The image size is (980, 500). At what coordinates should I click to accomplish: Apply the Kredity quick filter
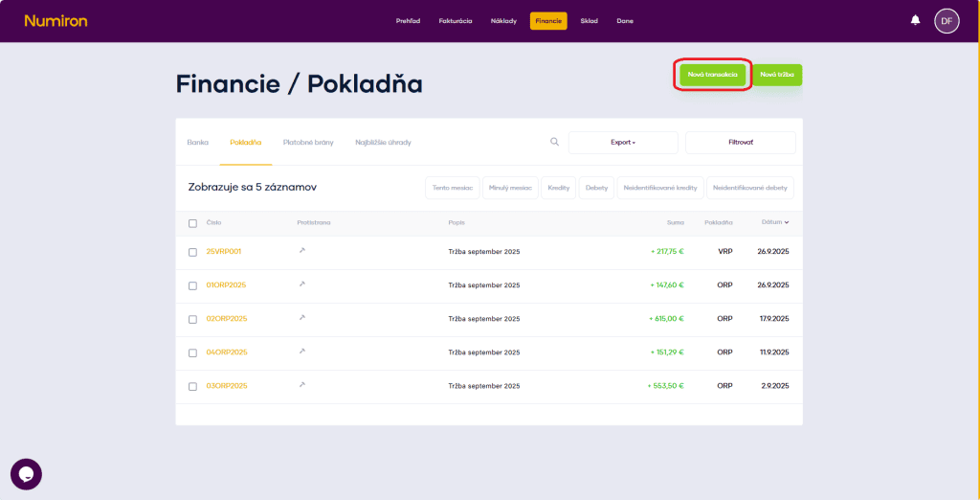pyautogui.click(x=559, y=188)
